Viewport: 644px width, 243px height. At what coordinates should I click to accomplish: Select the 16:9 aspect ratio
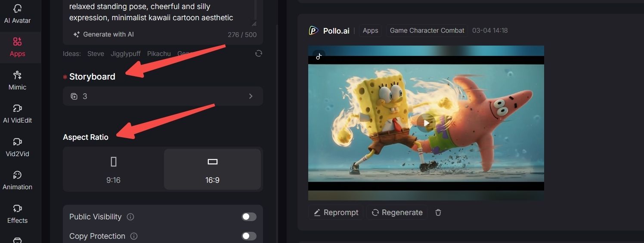(x=212, y=169)
